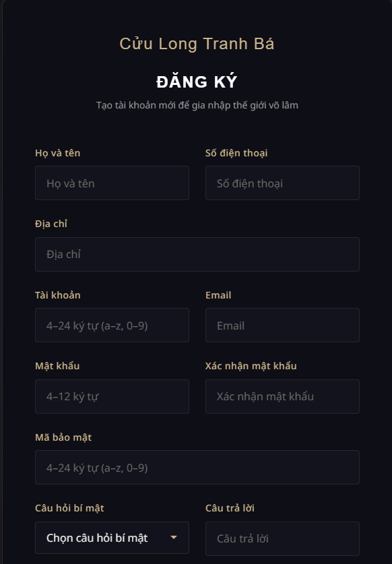Click the dropdown arrow icon for secret question
392x564 pixels.
pos(174,537)
